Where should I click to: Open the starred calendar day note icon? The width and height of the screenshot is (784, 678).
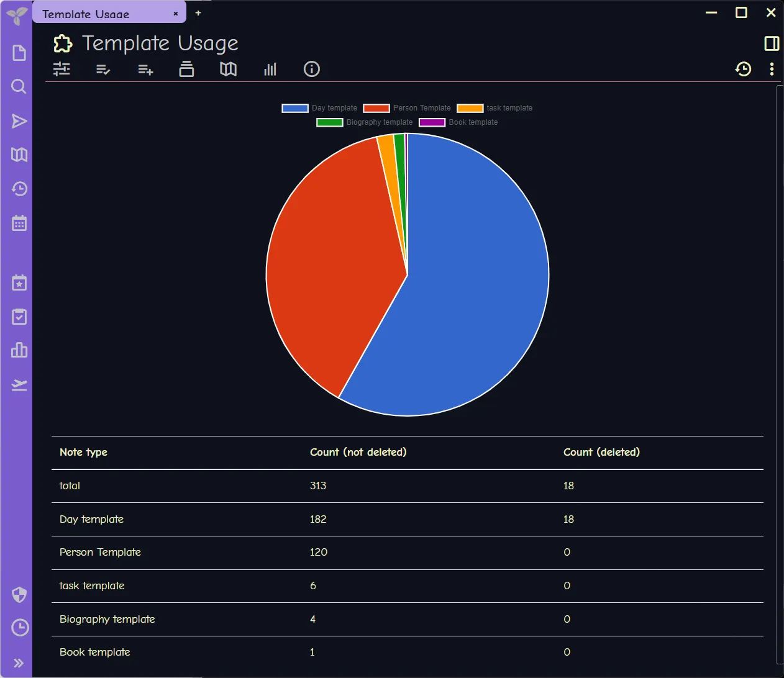pyautogui.click(x=19, y=283)
